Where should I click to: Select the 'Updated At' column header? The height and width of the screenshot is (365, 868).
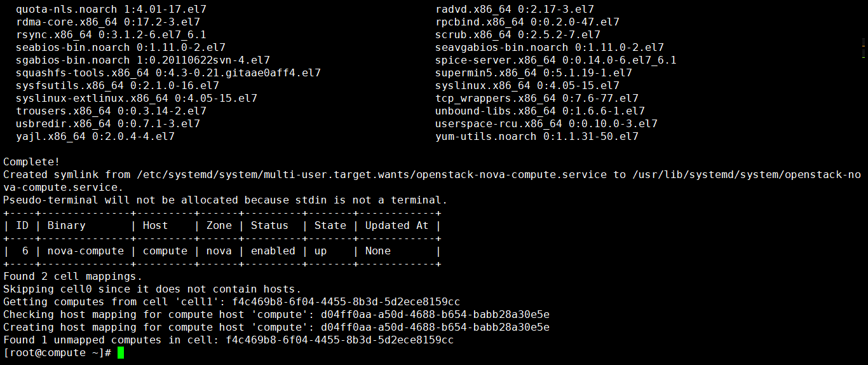click(x=397, y=226)
